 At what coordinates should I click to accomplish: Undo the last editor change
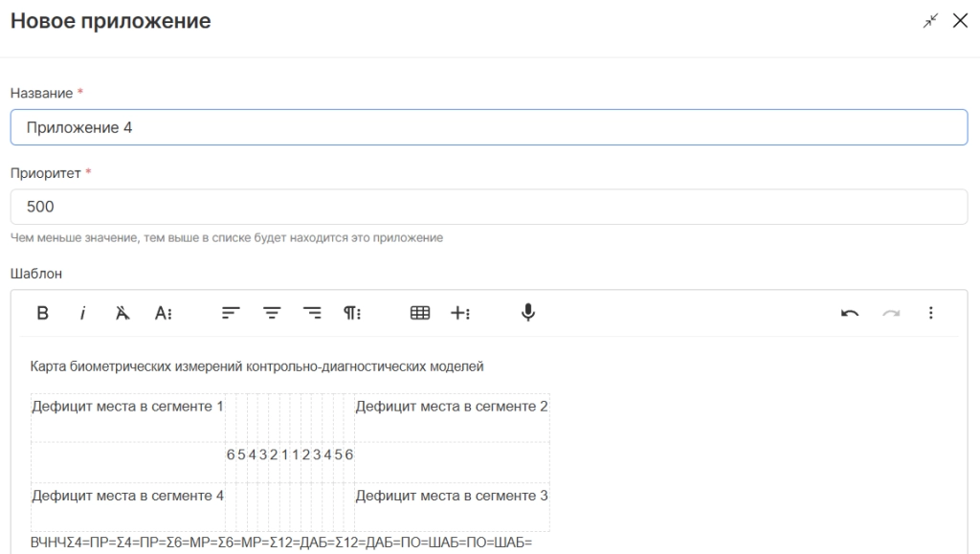[x=849, y=313]
